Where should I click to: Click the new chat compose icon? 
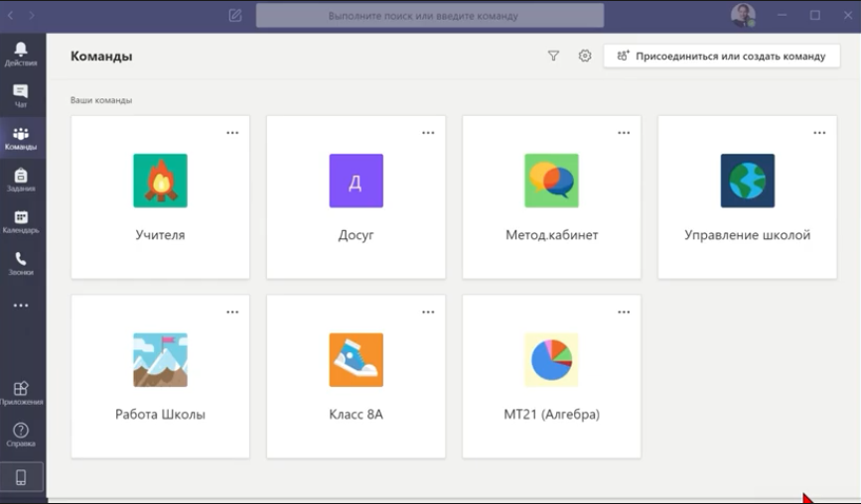[x=235, y=15]
